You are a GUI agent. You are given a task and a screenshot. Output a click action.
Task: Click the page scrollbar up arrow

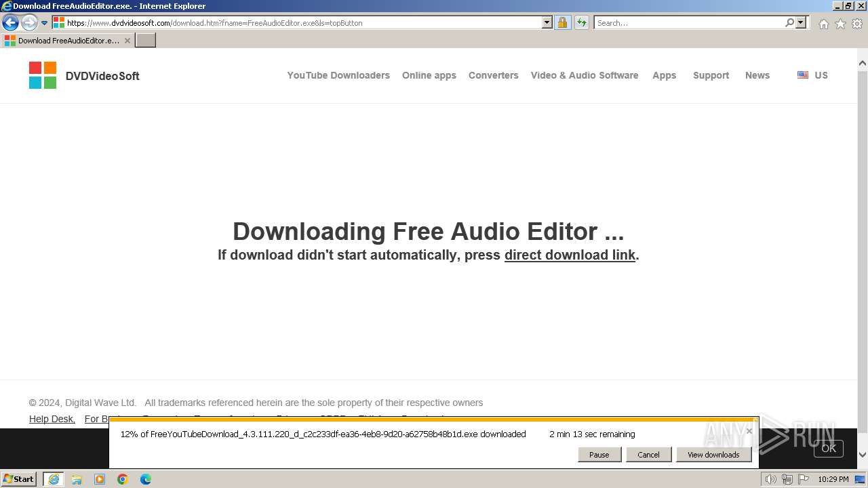pos(863,64)
